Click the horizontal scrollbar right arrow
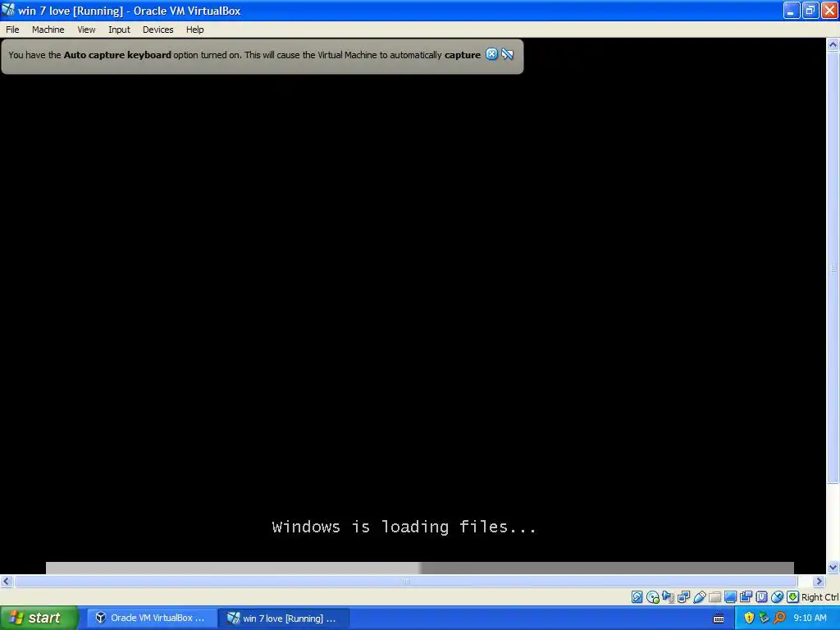840x630 pixels. (x=819, y=581)
